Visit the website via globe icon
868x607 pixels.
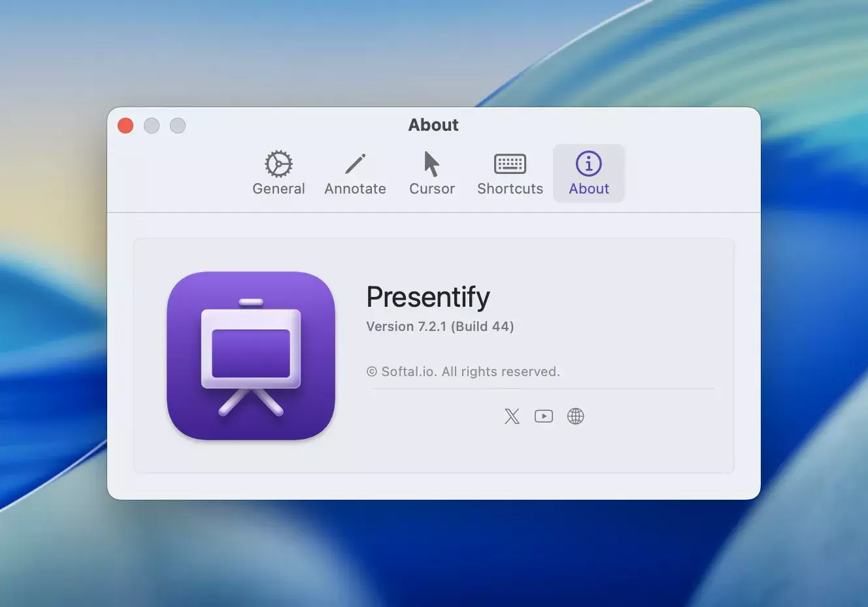pyautogui.click(x=576, y=416)
